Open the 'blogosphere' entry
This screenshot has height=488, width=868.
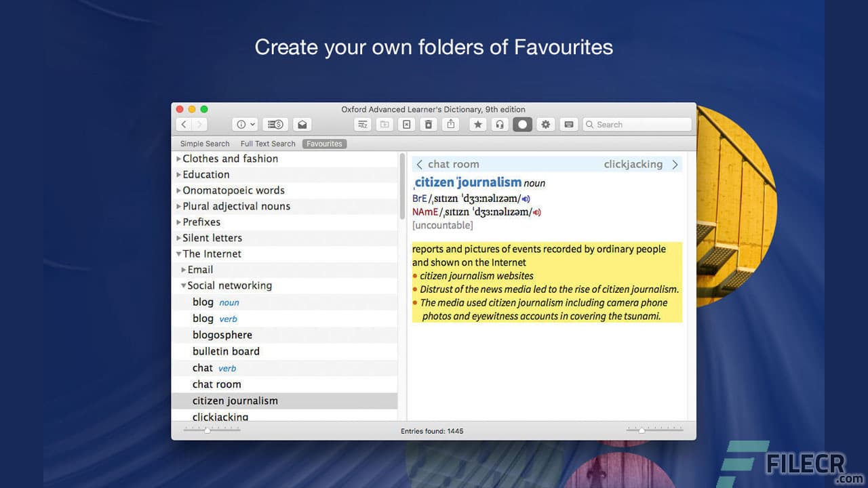pos(285,335)
